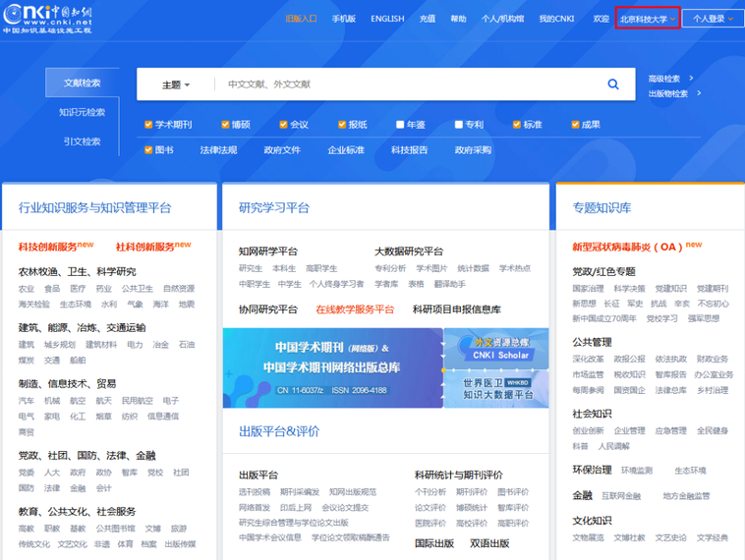
Task: Open 法律法规 database link
Action: click(x=218, y=150)
